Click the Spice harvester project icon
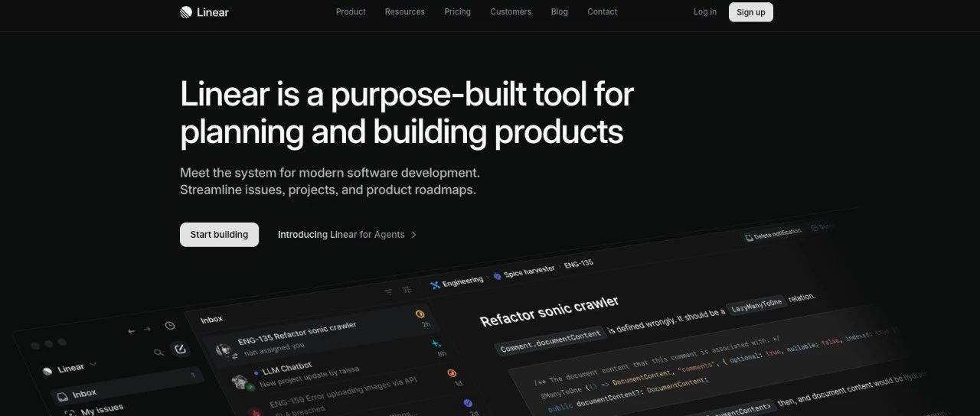Image resolution: width=980 pixels, height=416 pixels. (497, 275)
